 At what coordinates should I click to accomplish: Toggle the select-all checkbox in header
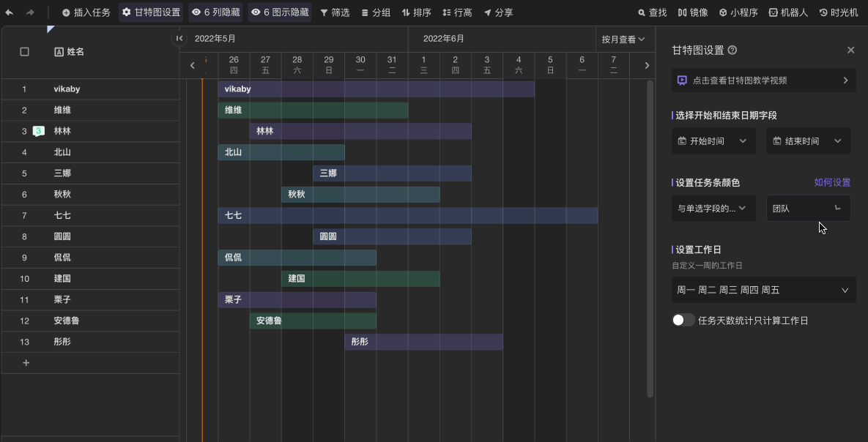point(25,52)
